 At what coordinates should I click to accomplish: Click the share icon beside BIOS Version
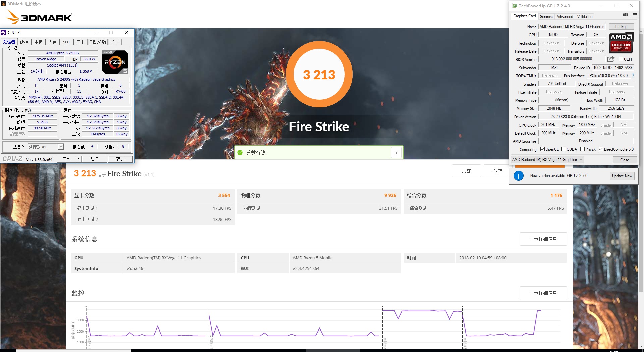pyautogui.click(x=611, y=59)
